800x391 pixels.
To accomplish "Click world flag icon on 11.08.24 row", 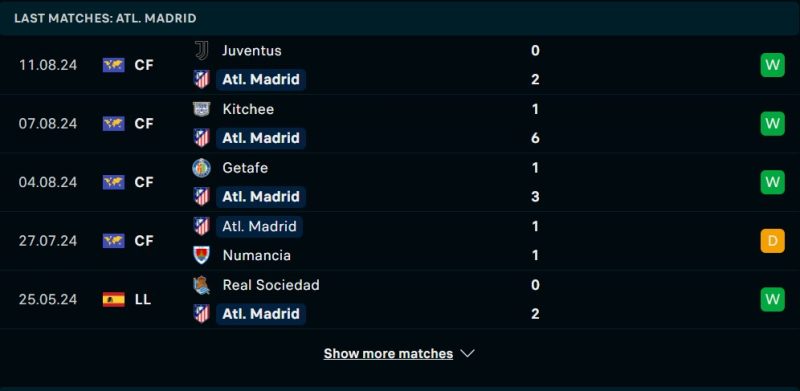I will (113, 65).
